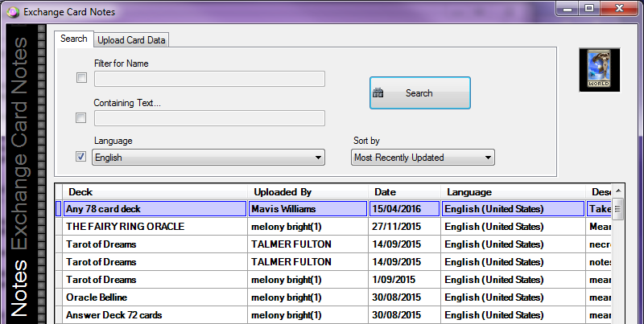Screen dimensions: 644x324
Task: Enable the Containing Text checkbox
Action: pyautogui.click(x=81, y=117)
